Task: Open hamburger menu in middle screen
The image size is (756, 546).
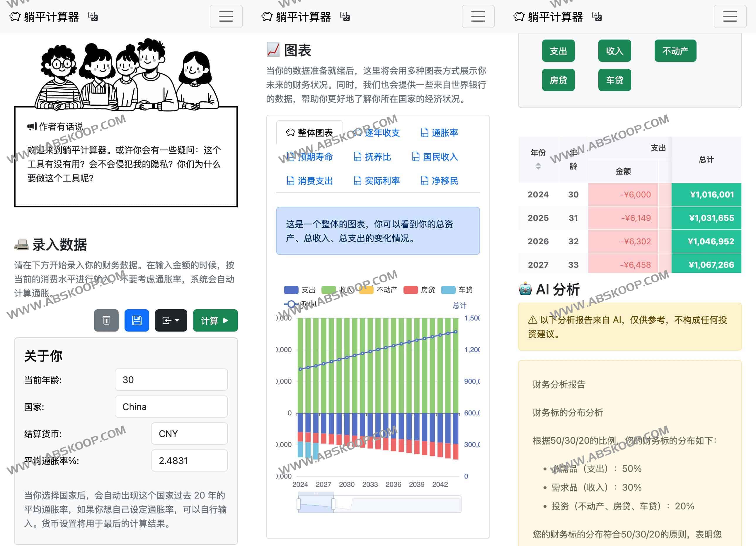Action: [478, 16]
